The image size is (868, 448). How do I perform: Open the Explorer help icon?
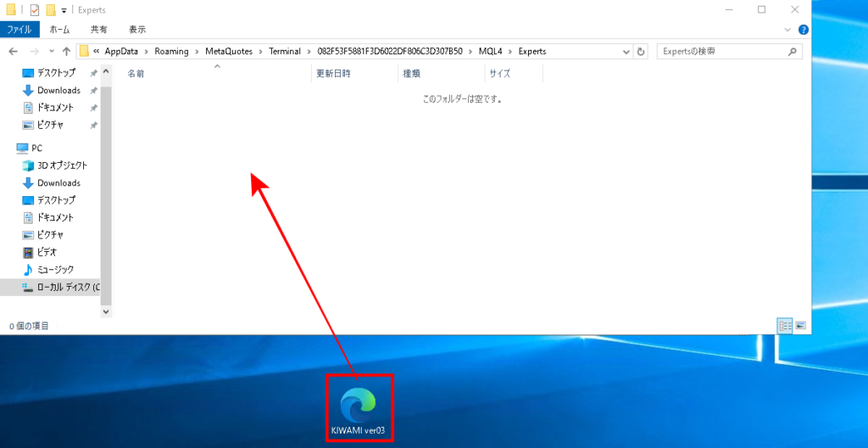(804, 30)
